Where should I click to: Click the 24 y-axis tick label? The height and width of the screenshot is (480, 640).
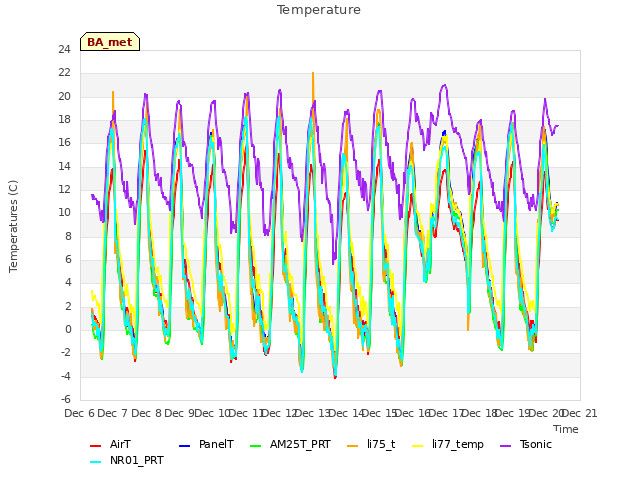coord(64,50)
